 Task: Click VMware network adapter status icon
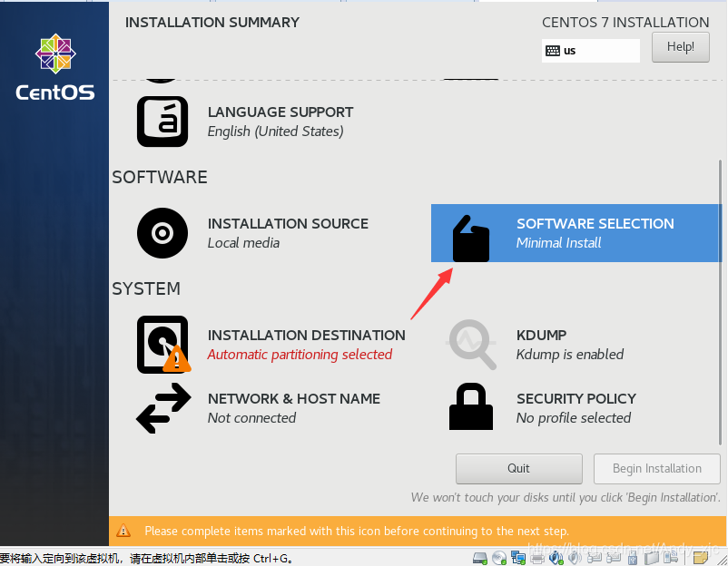click(x=518, y=558)
